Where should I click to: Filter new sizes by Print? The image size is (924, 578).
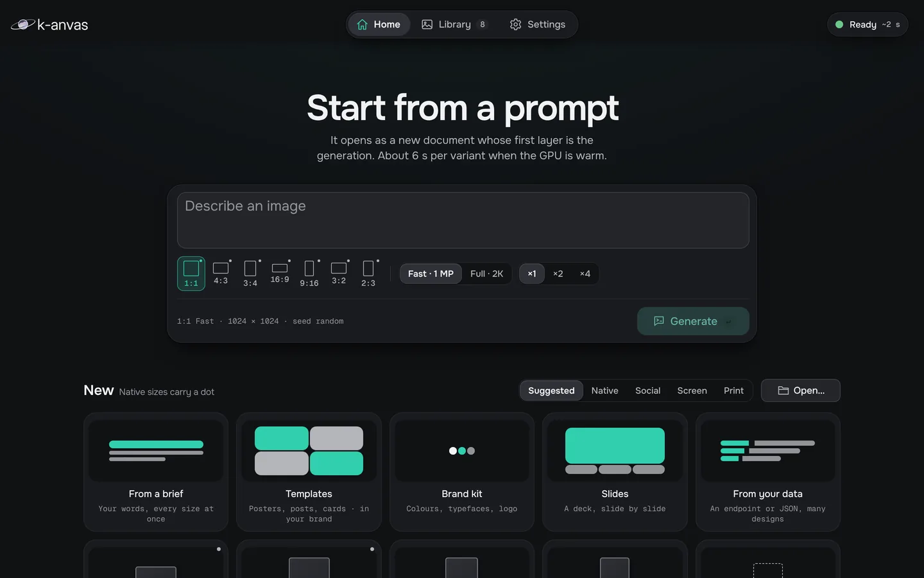point(733,390)
